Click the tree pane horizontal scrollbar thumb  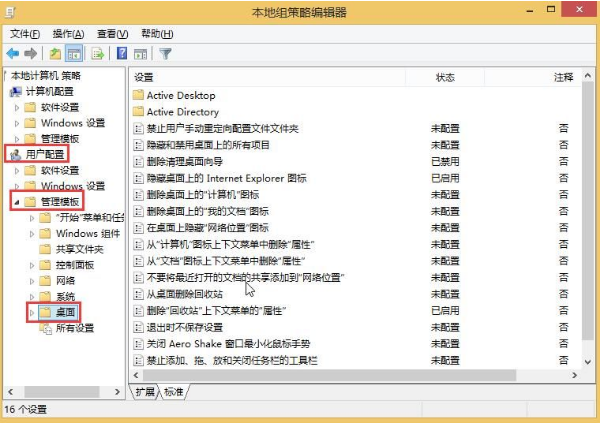pyautogui.click(x=62, y=392)
